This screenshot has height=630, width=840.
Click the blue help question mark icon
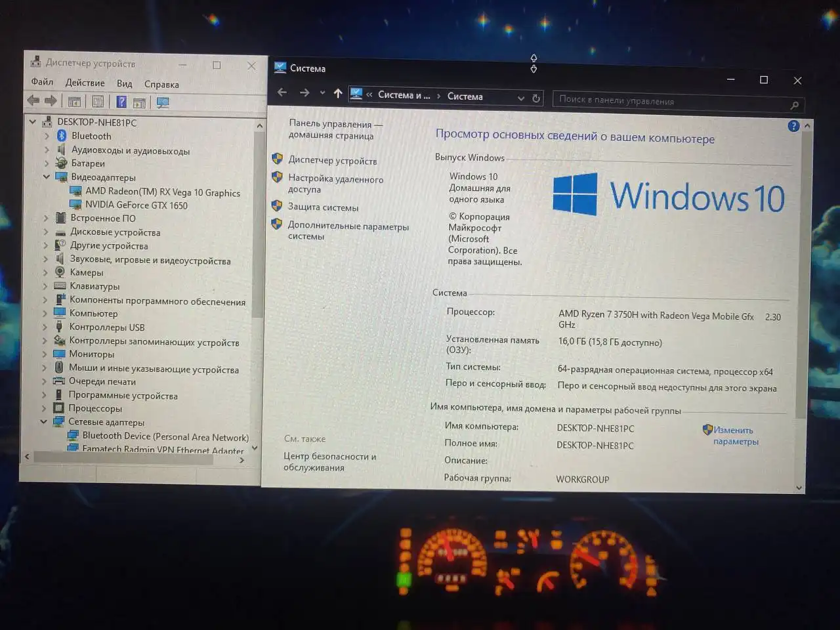(x=793, y=126)
